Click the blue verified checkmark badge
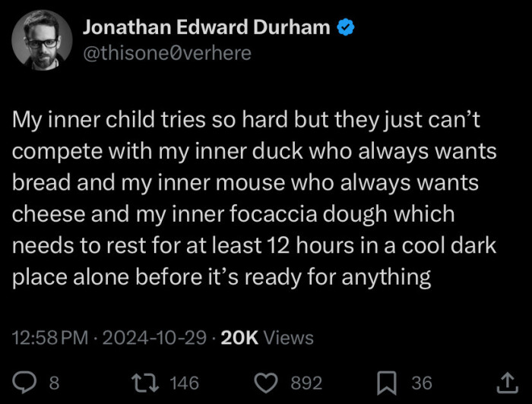532x404 pixels. click(346, 28)
